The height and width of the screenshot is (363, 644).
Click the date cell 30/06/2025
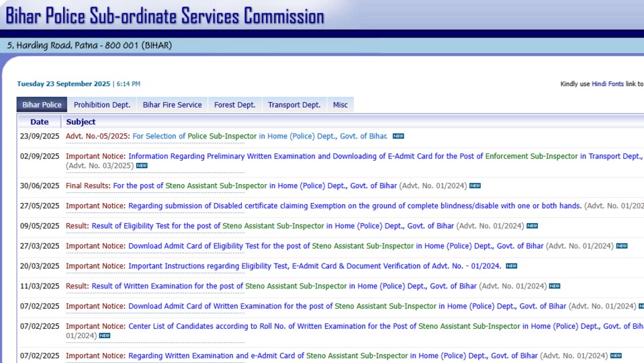(x=40, y=186)
